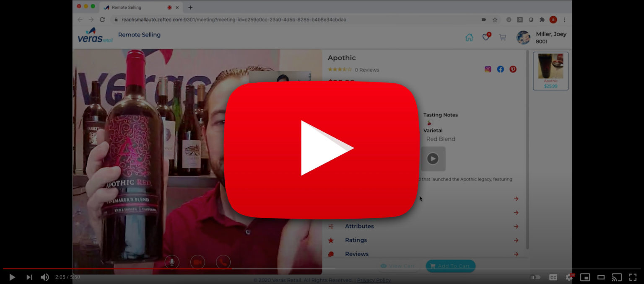Click the 0 Reviews text
This screenshot has height=284, width=644.
(367, 70)
